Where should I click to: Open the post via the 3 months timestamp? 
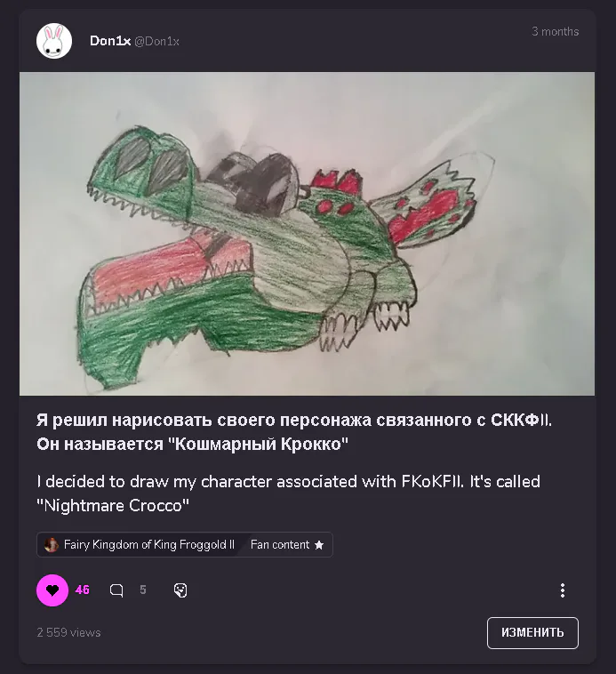click(x=555, y=31)
